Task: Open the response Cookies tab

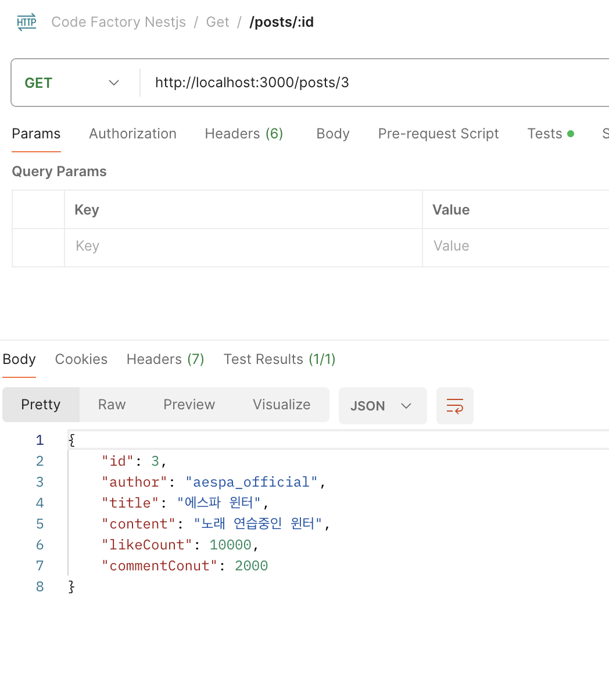Action: (x=81, y=359)
